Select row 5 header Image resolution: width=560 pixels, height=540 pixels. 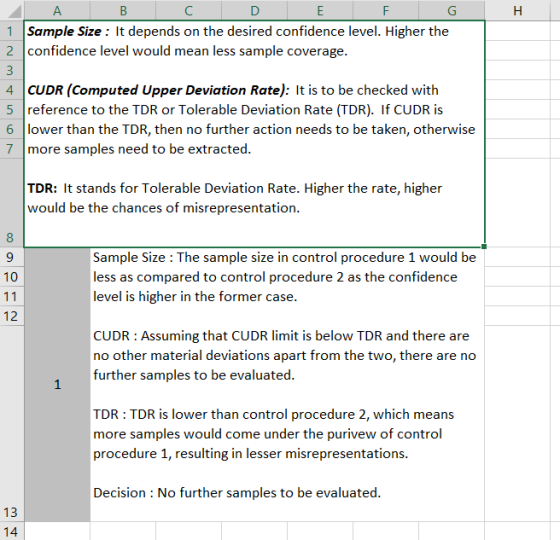click(12, 110)
